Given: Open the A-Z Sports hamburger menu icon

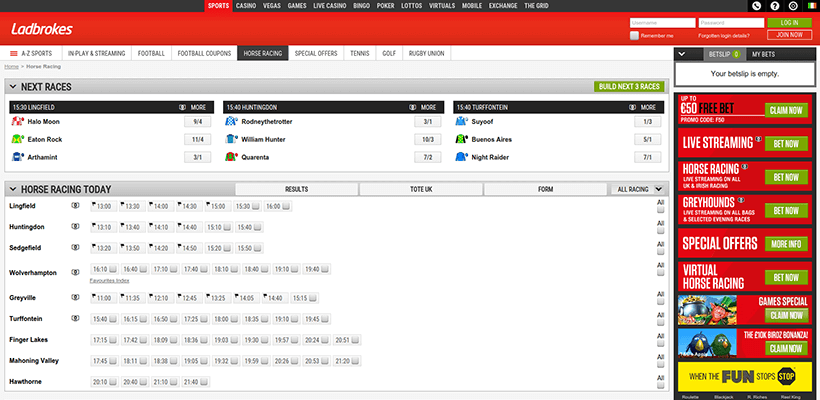Looking at the screenshot, I should (x=13, y=52).
